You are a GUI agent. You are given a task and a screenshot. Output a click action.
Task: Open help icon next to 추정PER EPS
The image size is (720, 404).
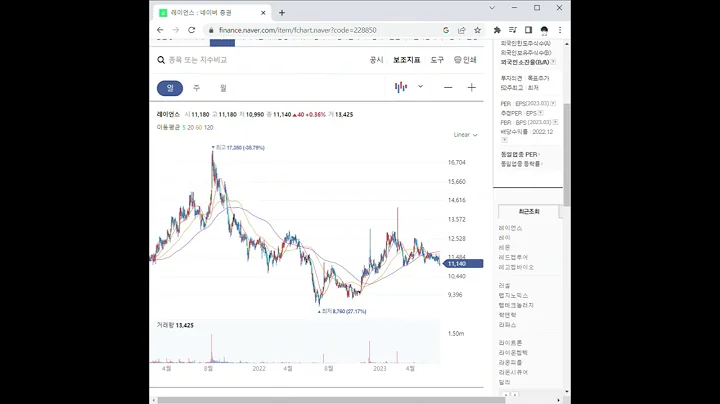(x=540, y=113)
